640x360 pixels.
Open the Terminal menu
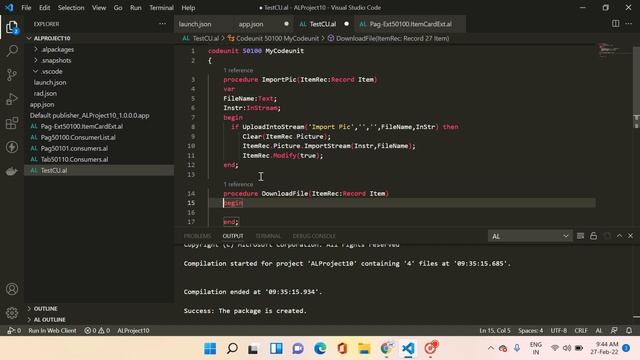(x=161, y=8)
